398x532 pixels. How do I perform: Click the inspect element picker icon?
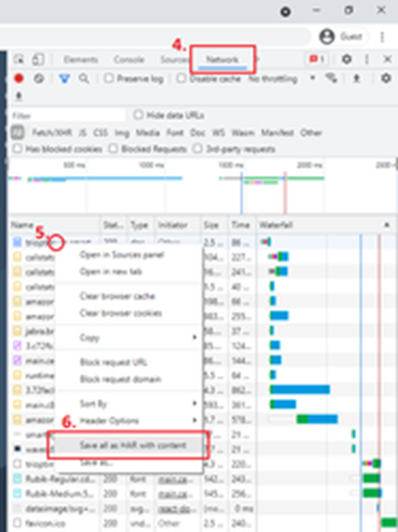(x=19, y=59)
